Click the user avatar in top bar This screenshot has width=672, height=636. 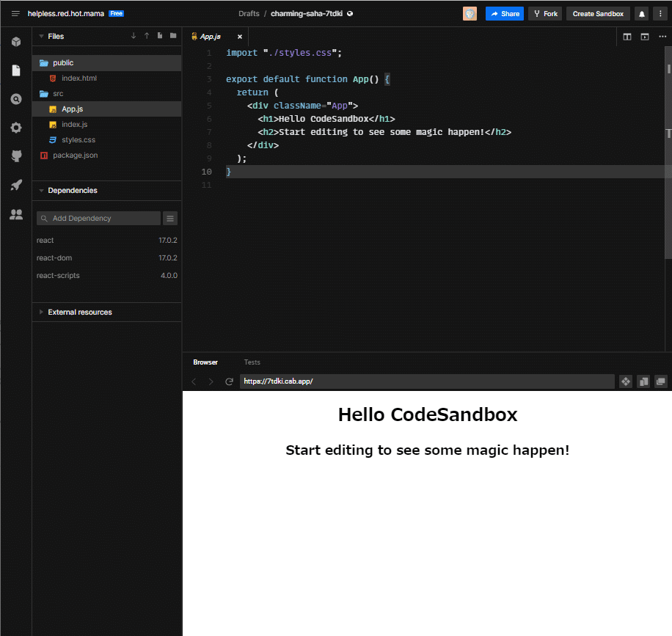coord(470,14)
